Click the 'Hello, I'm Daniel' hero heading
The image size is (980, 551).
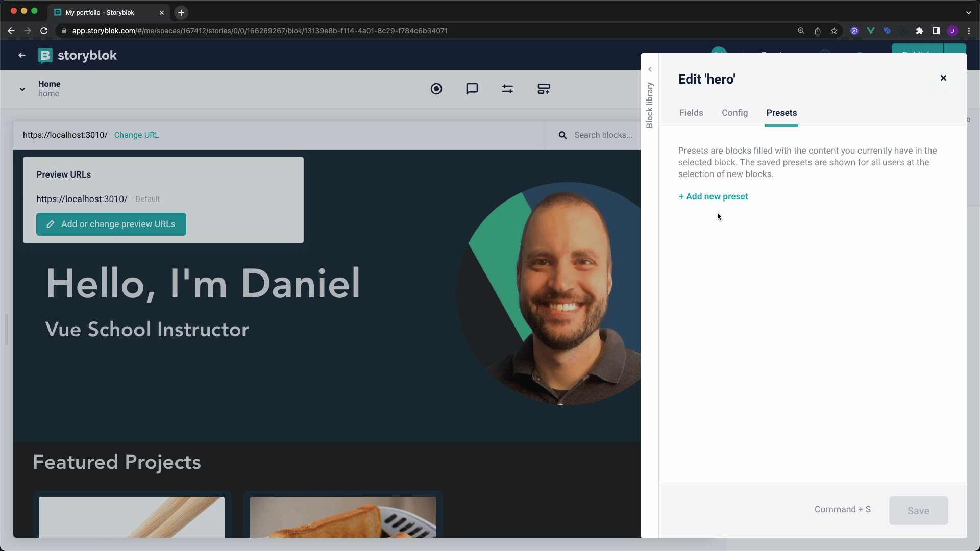(203, 284)
